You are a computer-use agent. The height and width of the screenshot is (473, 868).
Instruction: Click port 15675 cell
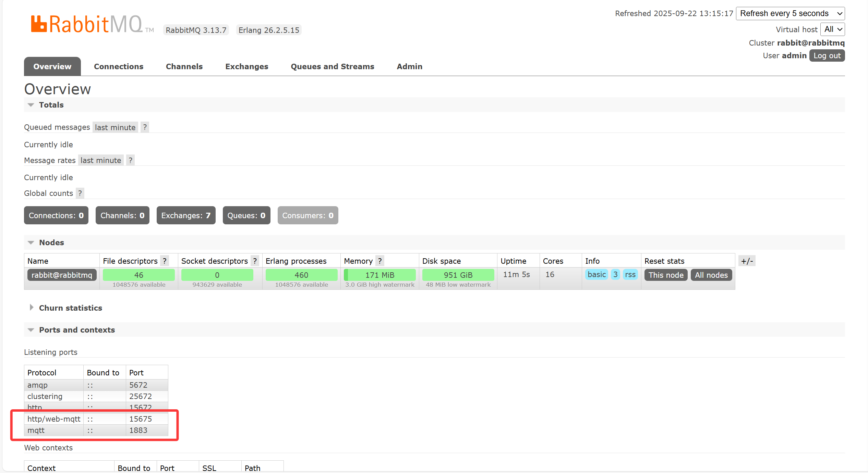pyautogui.click(x=147, y=419)
